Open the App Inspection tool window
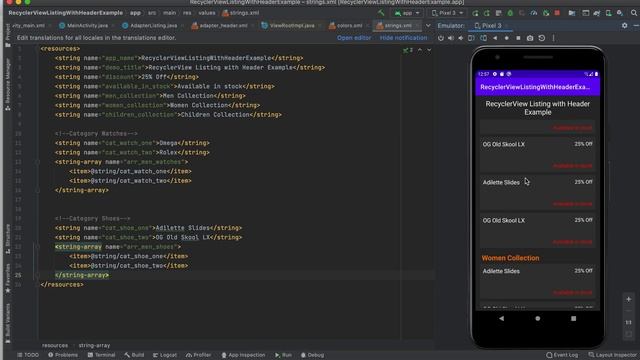The width and height of the screenshot is (640, 360). point(243,355)
